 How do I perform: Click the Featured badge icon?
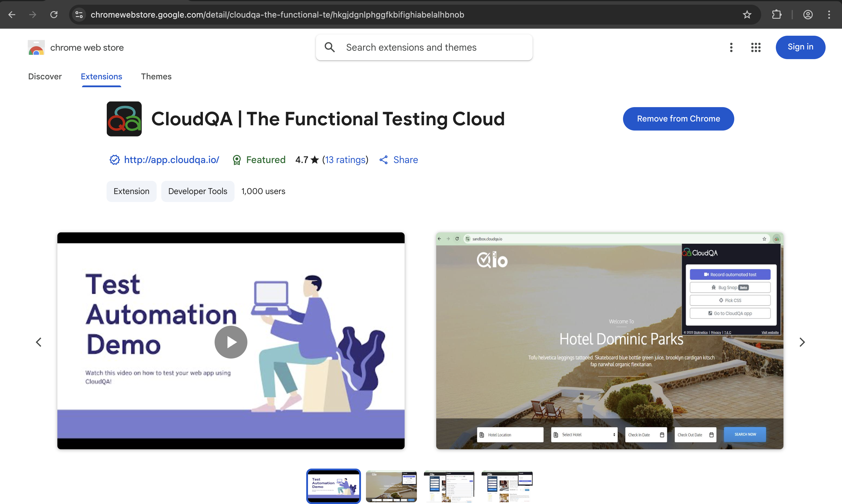(237, 160)
